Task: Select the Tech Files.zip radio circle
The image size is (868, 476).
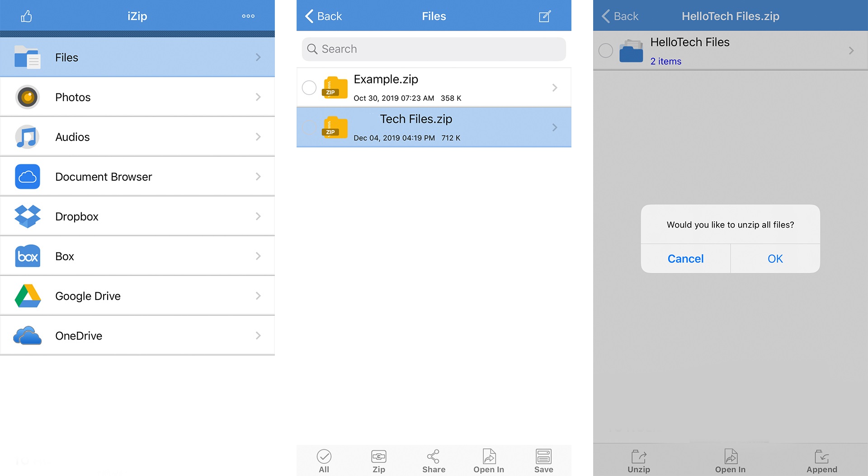Action: click(x=309, y=127)
